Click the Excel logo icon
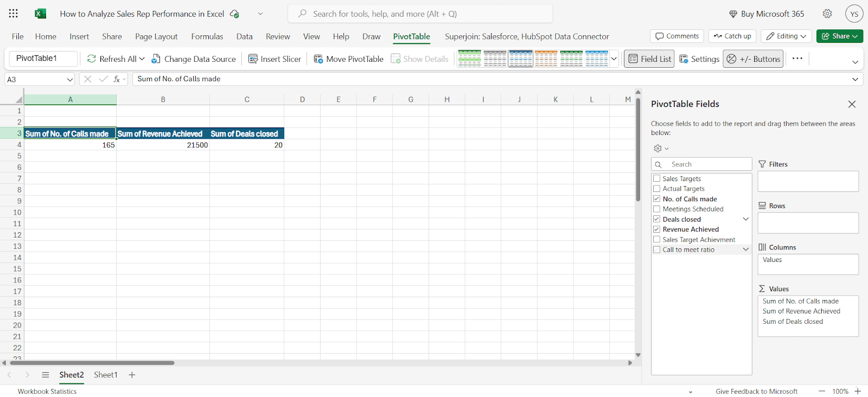This screenshot has height=397, width=868. coord(40,14)
